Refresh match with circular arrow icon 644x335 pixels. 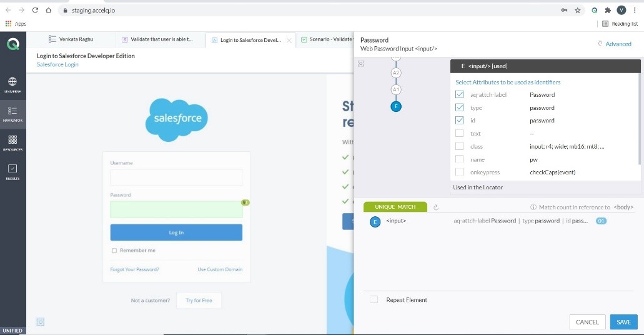[436, 207]
